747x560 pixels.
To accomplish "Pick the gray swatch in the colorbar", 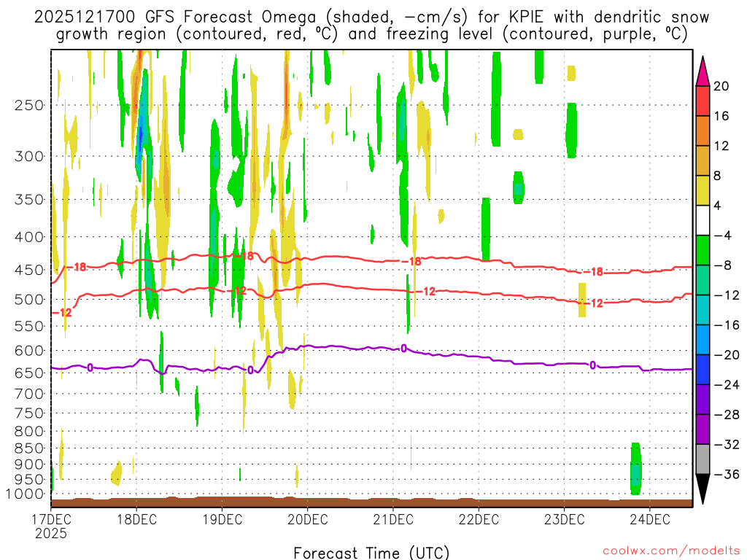I will [703, 459].
